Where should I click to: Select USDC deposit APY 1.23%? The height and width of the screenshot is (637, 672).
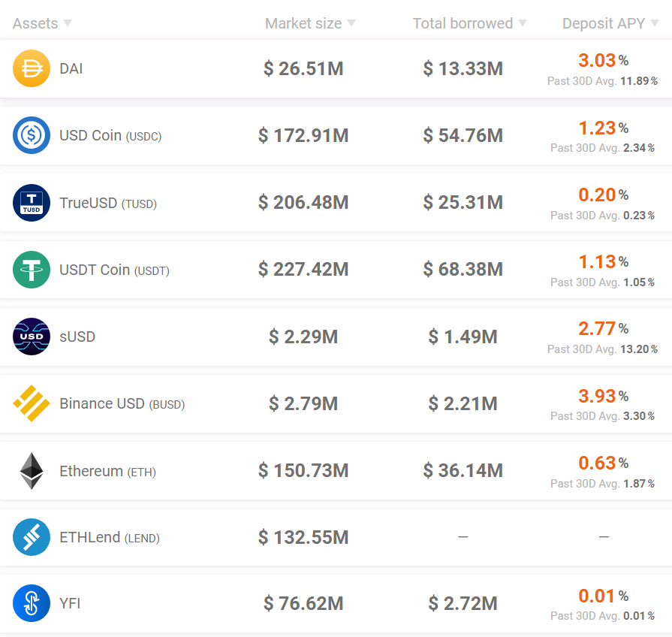pos(604,128)
